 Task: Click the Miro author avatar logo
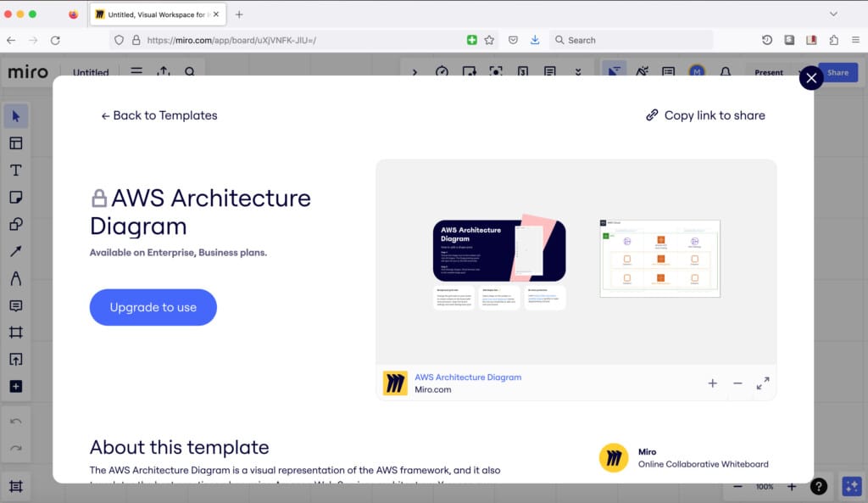[614, 457]
